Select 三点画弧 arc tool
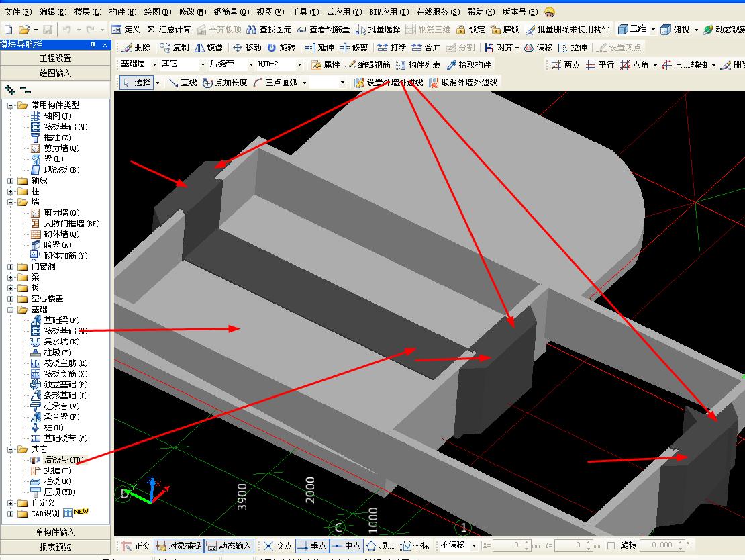 (x=276, y=82)
